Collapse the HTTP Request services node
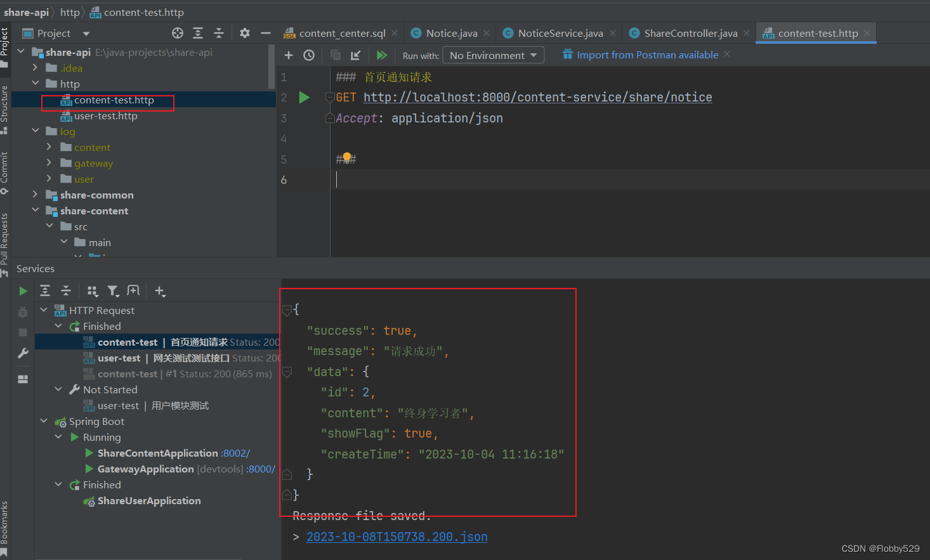Screen dimensions: 930x560 coord(44,309)
